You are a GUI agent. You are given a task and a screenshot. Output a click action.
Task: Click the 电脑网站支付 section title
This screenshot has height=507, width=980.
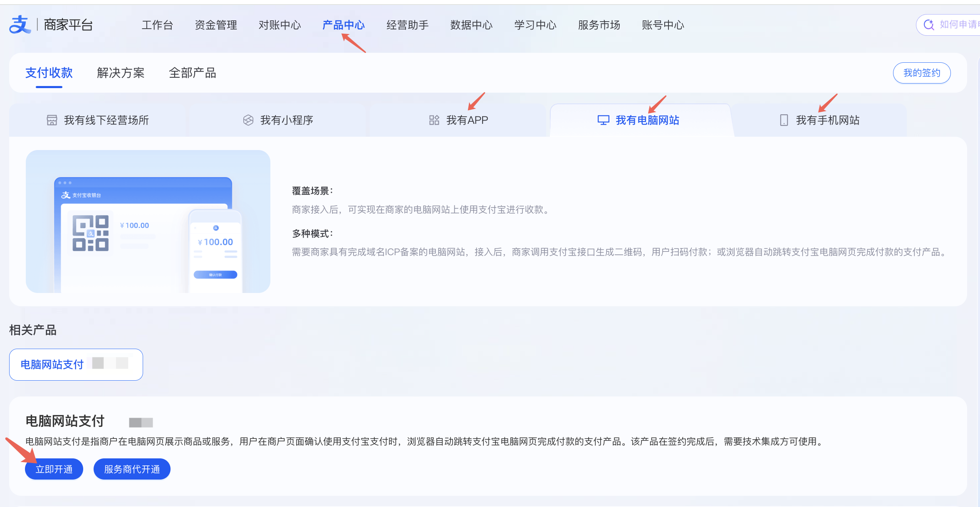coord(65,421)
